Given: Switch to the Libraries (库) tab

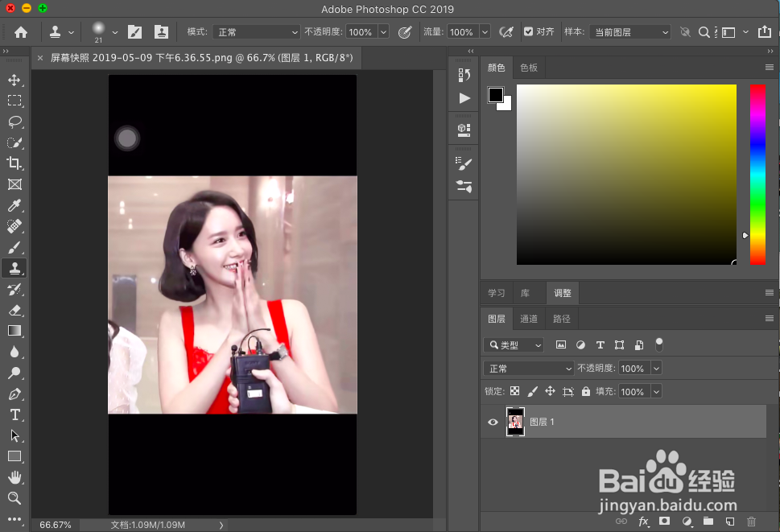Looking at the screenshot, I should [525, 293].
